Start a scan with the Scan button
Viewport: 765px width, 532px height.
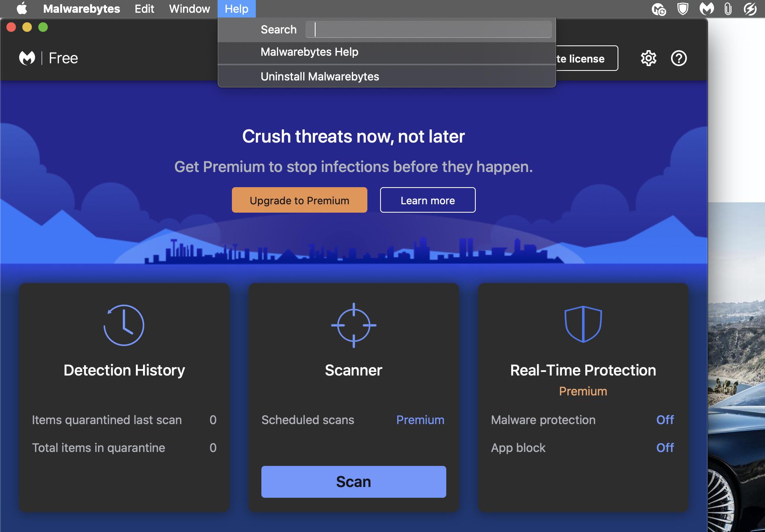[353, 481]
